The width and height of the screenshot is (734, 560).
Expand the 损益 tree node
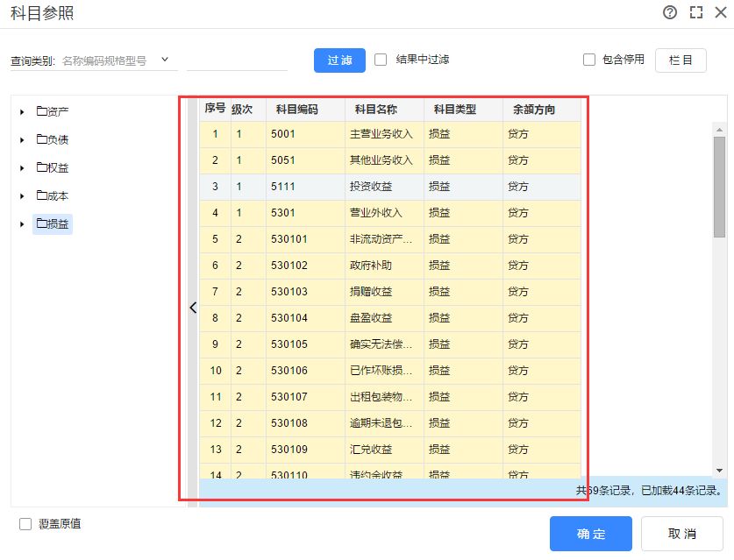coord(22,224)
